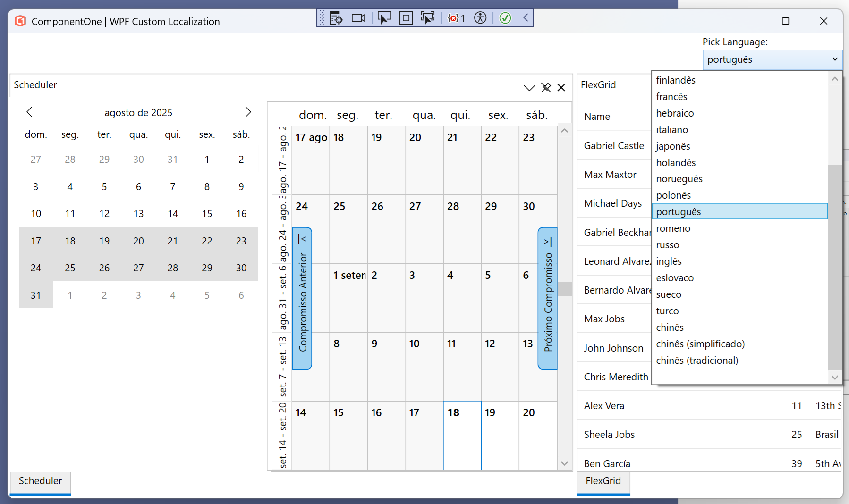Select chinês (tradicional) option

739,361
